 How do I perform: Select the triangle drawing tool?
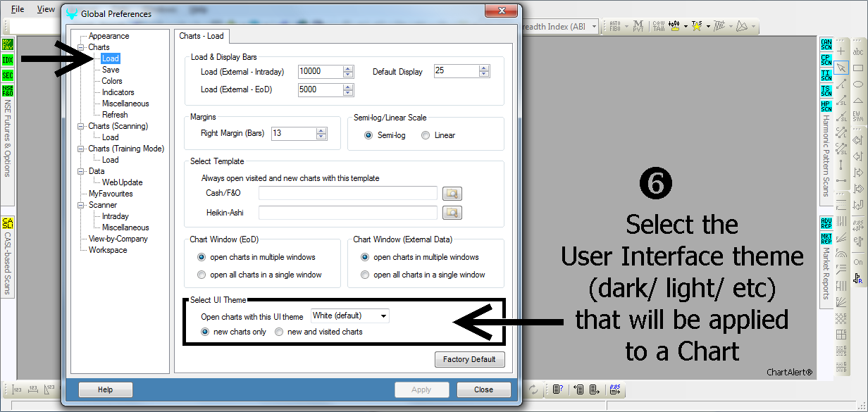858,101
